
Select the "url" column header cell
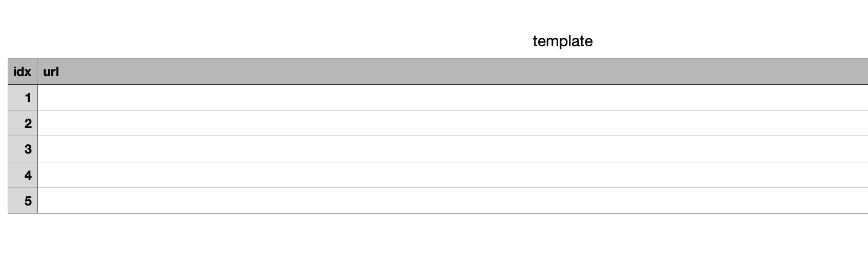(x=453, y=71)
